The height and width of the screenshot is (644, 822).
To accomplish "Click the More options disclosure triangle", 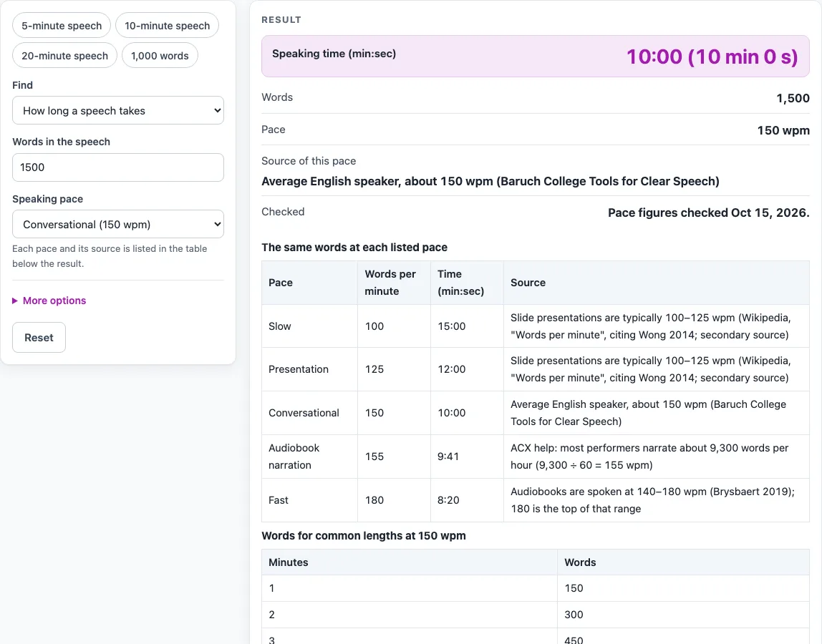I will 14,301.
